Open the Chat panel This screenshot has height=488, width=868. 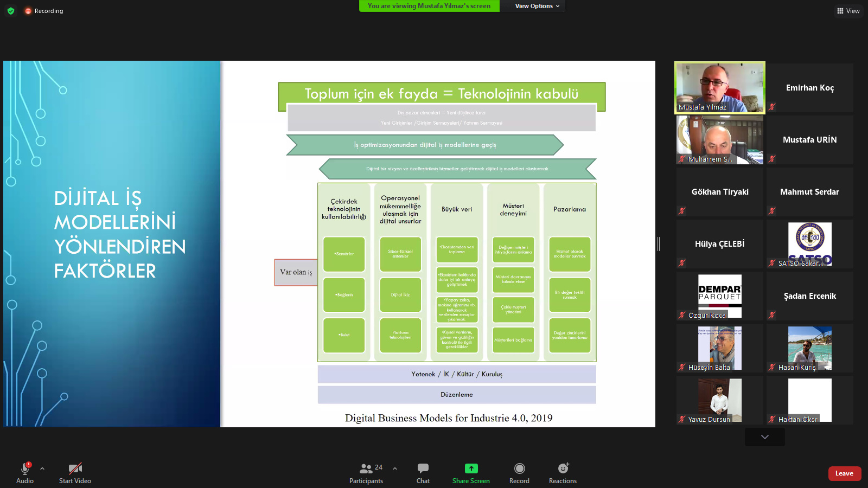[x=423, y=468]
